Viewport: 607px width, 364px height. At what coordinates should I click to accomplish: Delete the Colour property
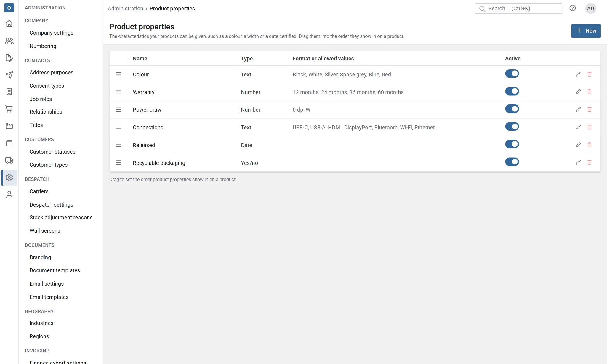click(x=590, y=74)
